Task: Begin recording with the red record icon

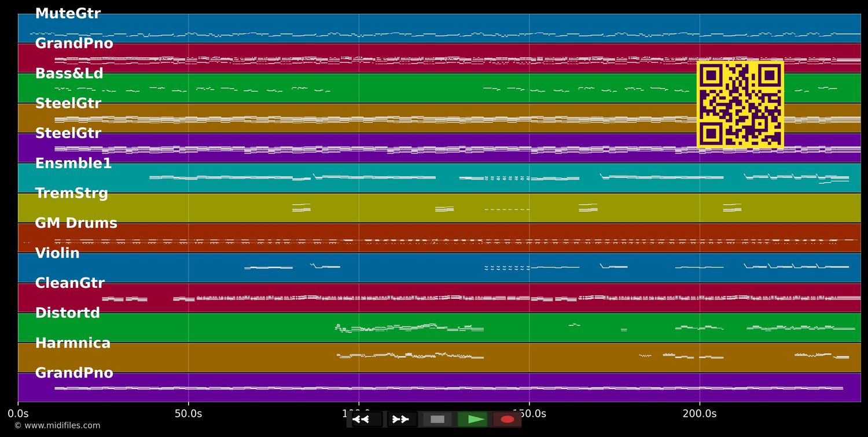Action: click(x=507, y=420)
